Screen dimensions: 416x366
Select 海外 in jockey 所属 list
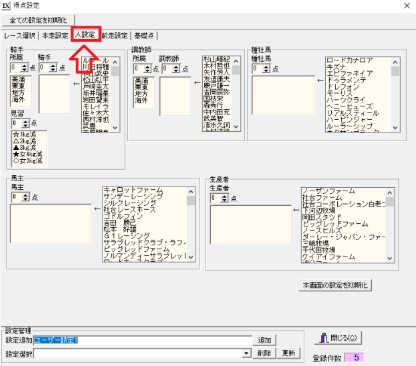tap(18, 99)
